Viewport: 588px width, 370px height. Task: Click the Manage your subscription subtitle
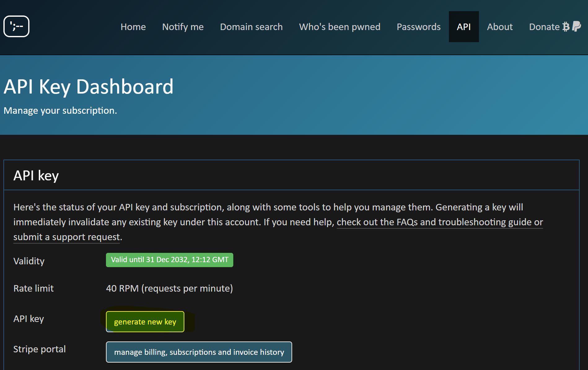60,110
